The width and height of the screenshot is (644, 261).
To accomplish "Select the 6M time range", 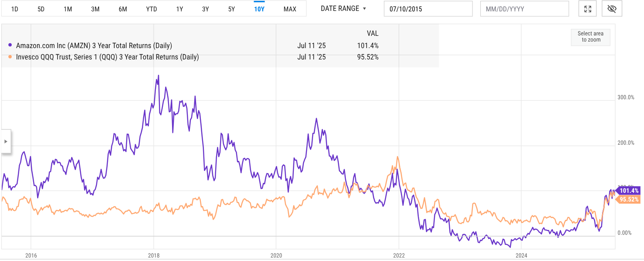I will click(x=123, y=9).
